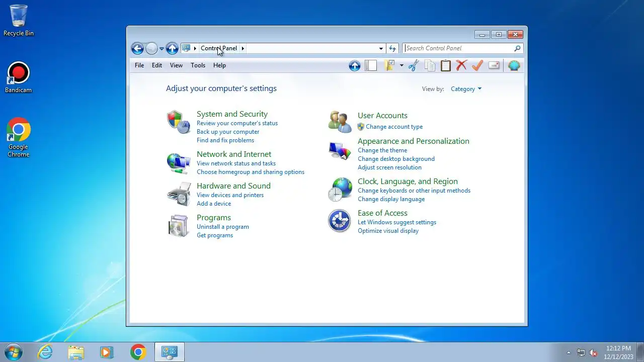The image size is (644, 362).
Task: Open File Explorer from the taskbar
Action: click(x=76, y=352)
